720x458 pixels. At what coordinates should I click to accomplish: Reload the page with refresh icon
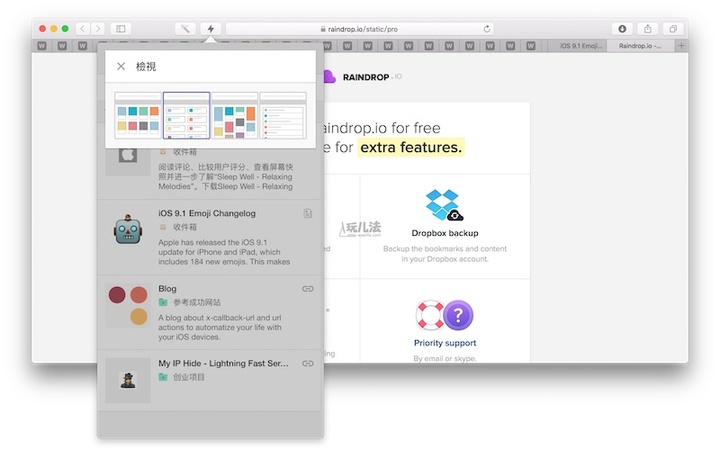[487, 29]
